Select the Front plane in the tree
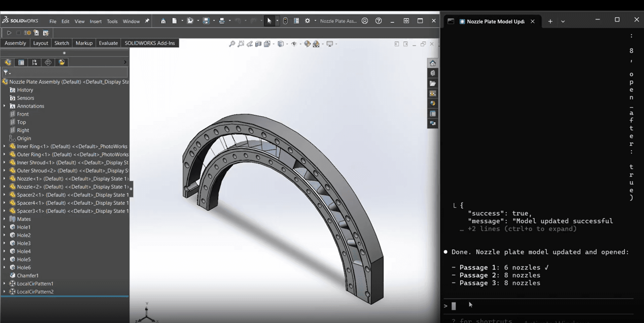 [x=23, y=114]
